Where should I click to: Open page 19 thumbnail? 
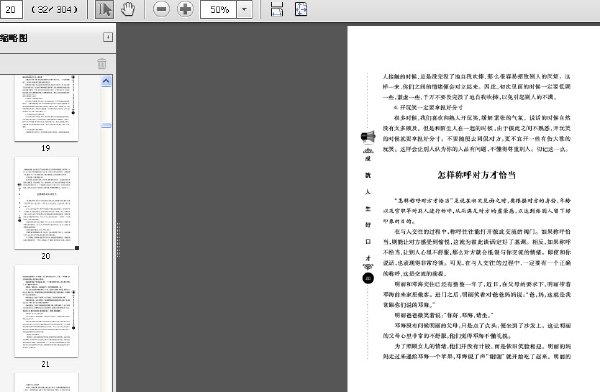[x=46, y=109]
